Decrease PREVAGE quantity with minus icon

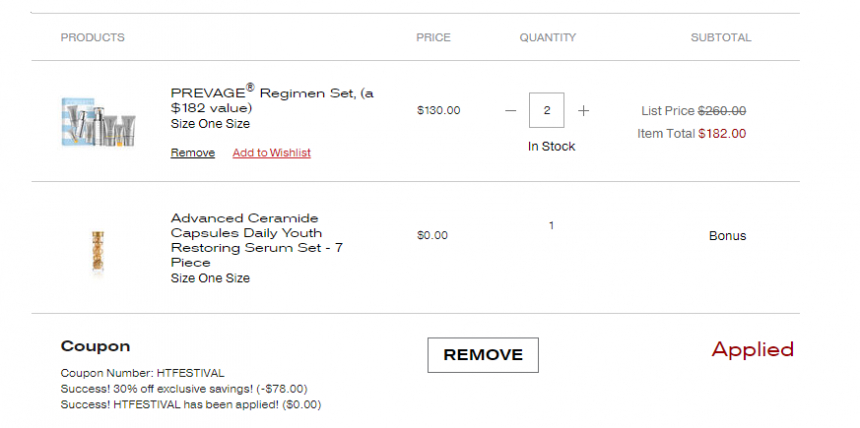coord(511,110)
